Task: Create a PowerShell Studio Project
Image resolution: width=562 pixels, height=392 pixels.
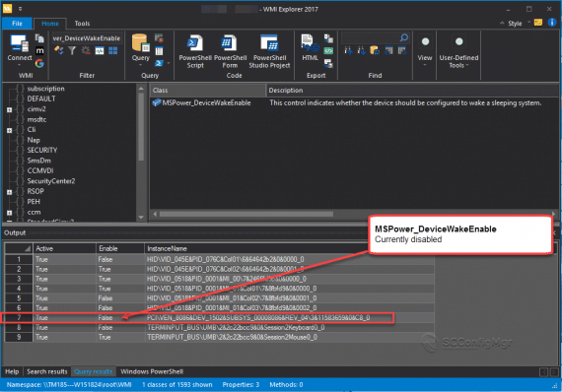Action: click(x=269, y=52)
